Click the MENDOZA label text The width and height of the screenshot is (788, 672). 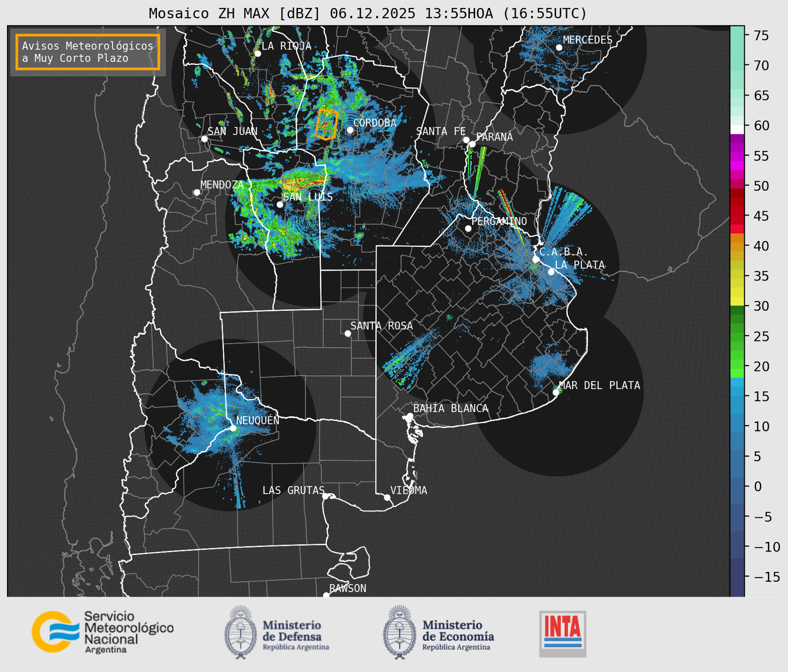point(222,185)
